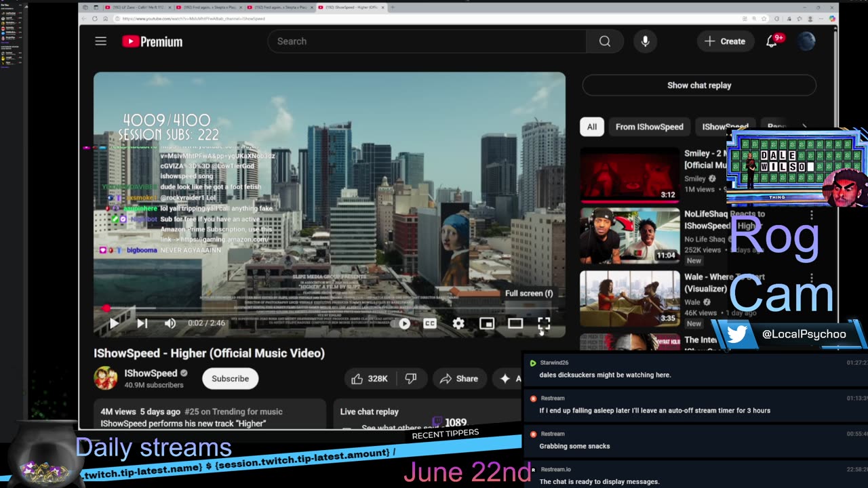868x488 pixels.
Task: Mute the video volume
Action: point(170,323)
